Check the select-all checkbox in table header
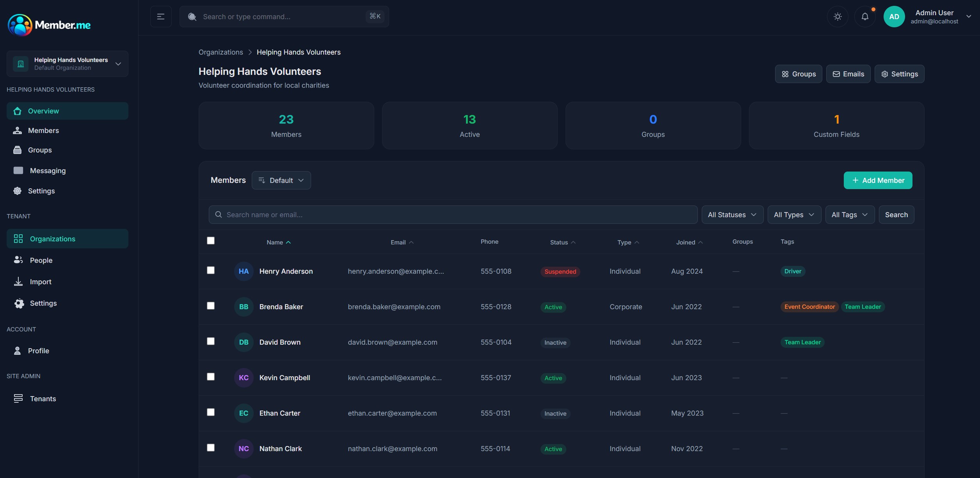This screenshot has height=478, width=980. point(211,241)
